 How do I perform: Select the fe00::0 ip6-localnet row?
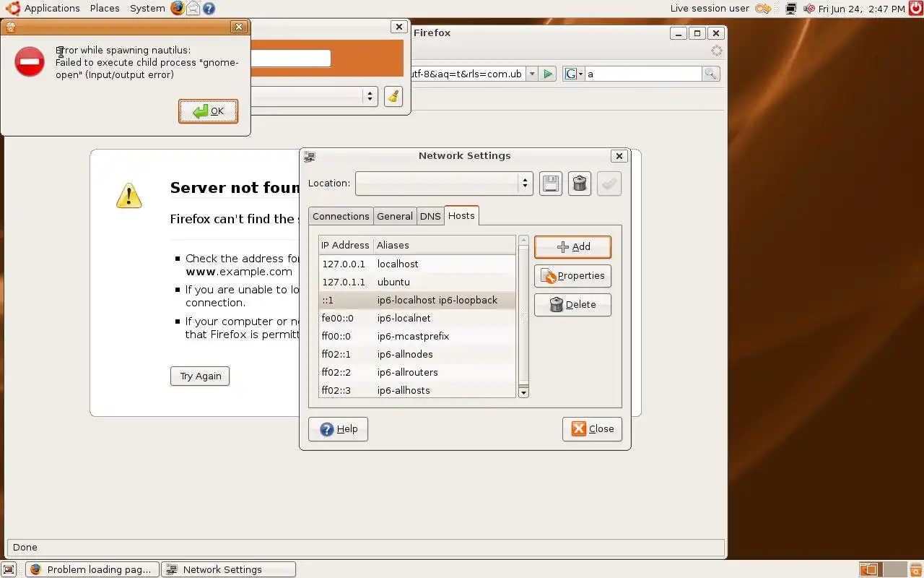(x=417, y=318)
